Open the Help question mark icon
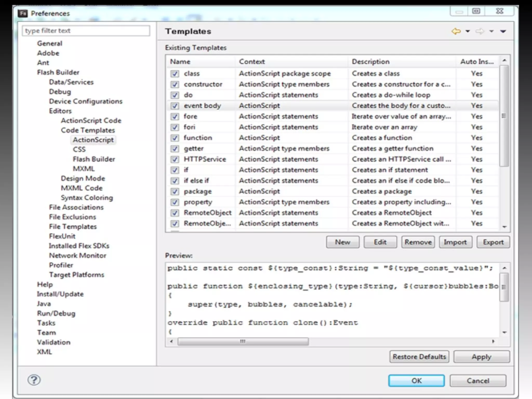This screenshot has width=532, height=399. pyautogui.click(x=34, y=380)
